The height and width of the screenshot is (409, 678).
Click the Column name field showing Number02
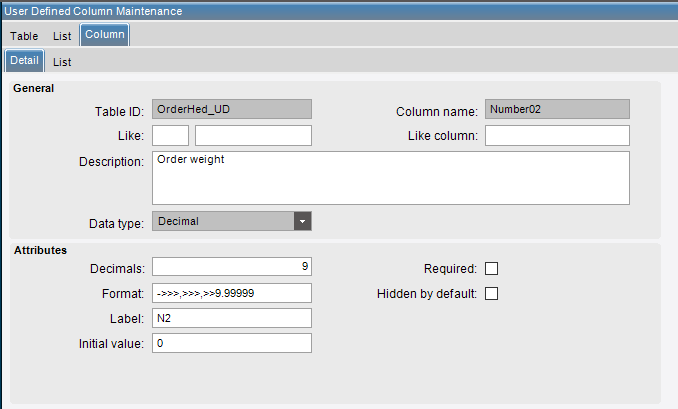coord(557,109)
